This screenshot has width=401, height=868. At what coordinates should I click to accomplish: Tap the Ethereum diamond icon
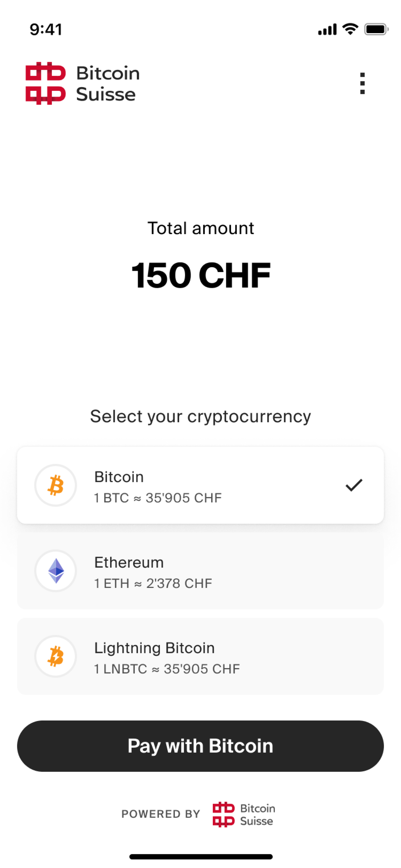[56, 570]
